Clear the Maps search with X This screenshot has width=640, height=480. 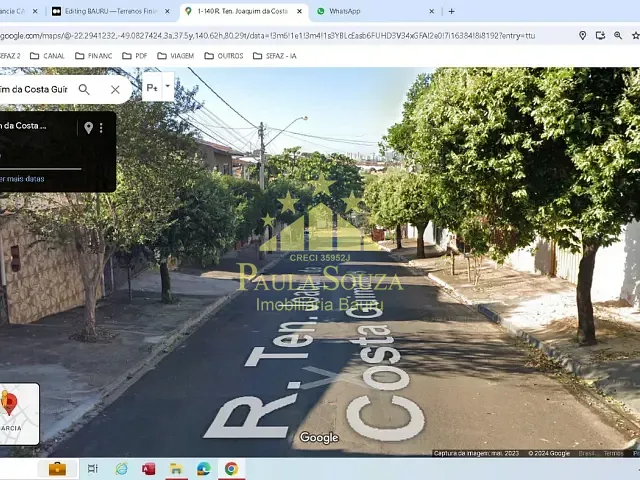coord(115,89)
